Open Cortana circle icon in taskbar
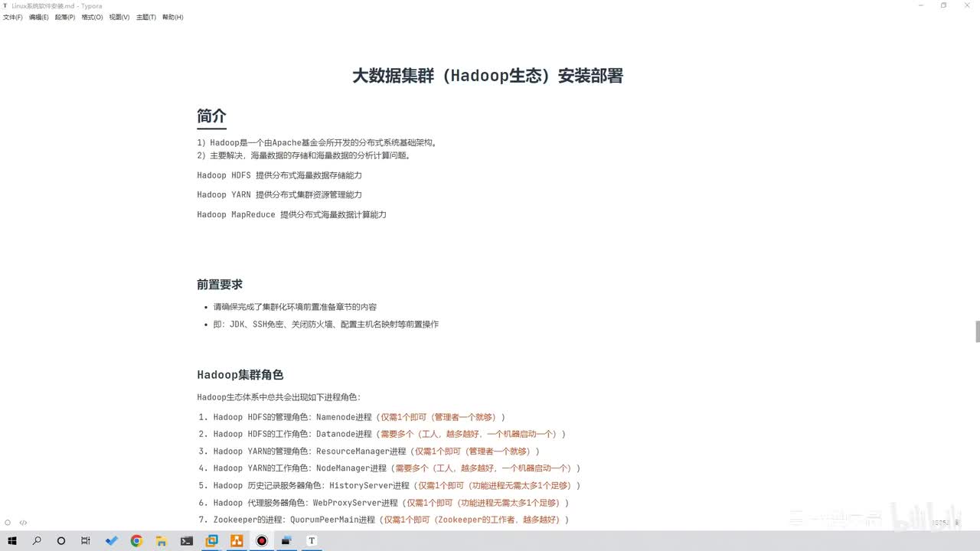This screenshot has height=551, width=980. click(x=61, y=541)
